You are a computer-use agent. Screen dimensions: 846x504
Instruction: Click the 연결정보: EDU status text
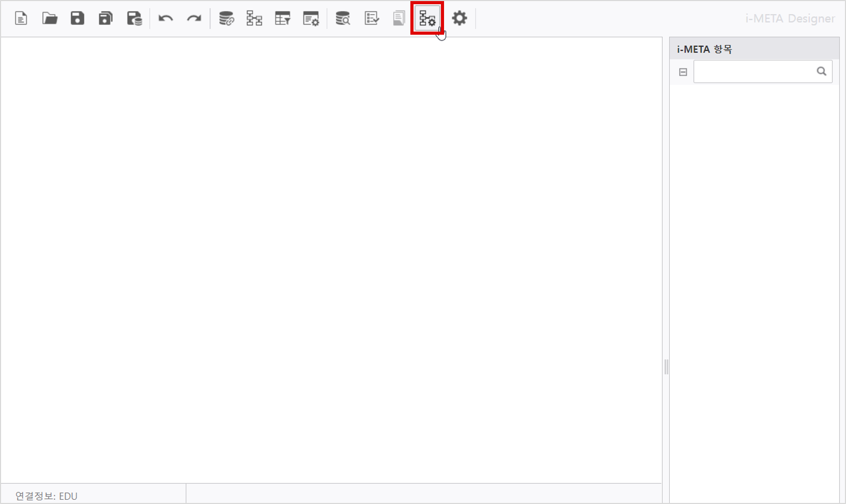pyautogui.click(x=46, y=496)
